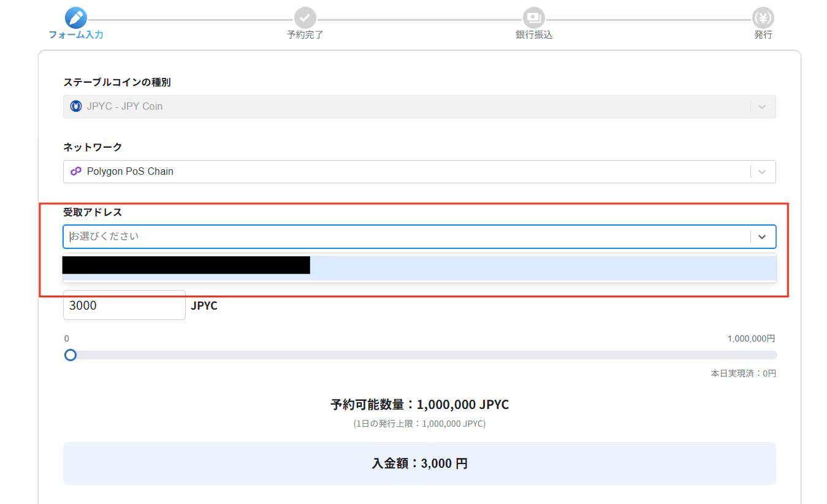The width and height of the screenshot is (827, 504).
Task: Click the checkmark icon at the 予約完了 step
Action: (305, 18)
